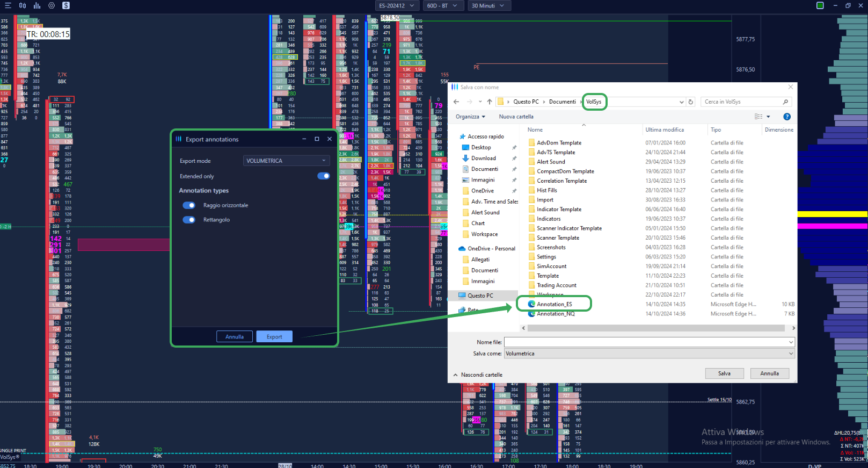
Task: Toggle the Raggio orizzontale annotation type
Action: tap(189, 205)
